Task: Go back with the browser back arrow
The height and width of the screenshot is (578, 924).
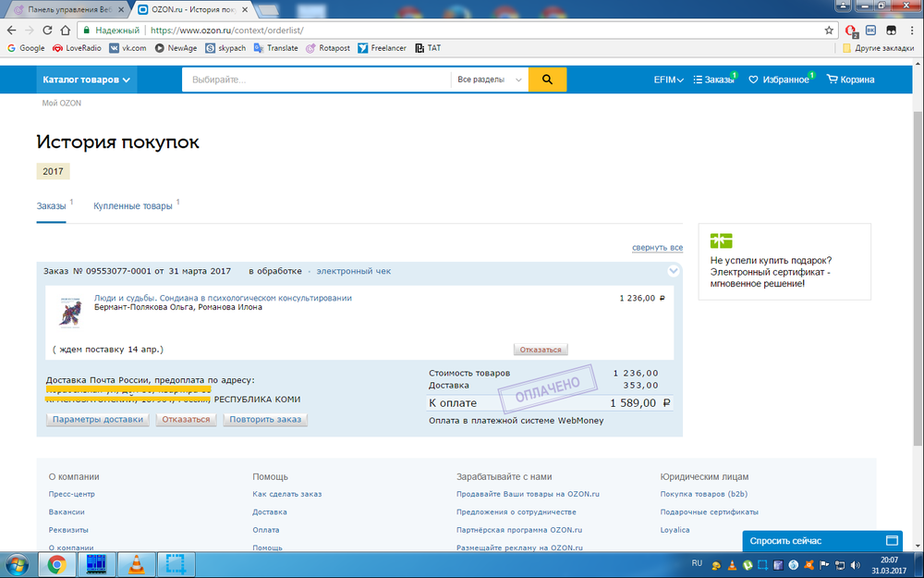Action: (11, 31)
